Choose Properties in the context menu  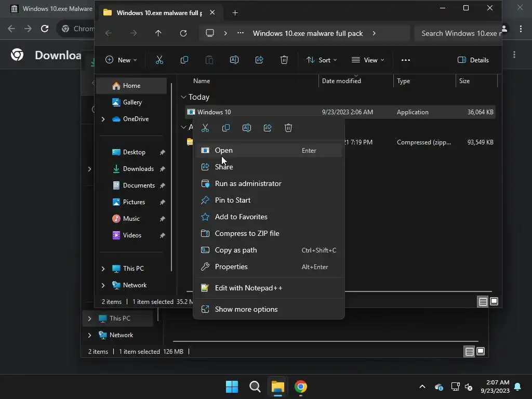point(231,267)
